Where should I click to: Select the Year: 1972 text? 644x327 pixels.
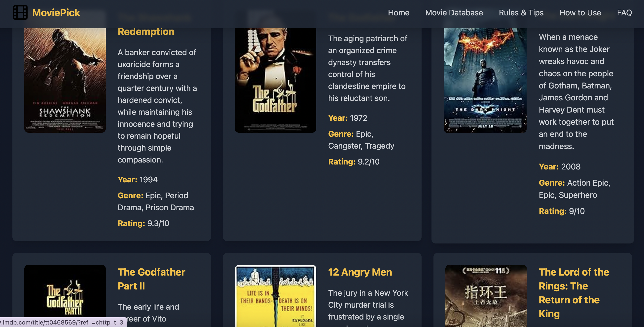pyautogui.click(x=348, y=118)
